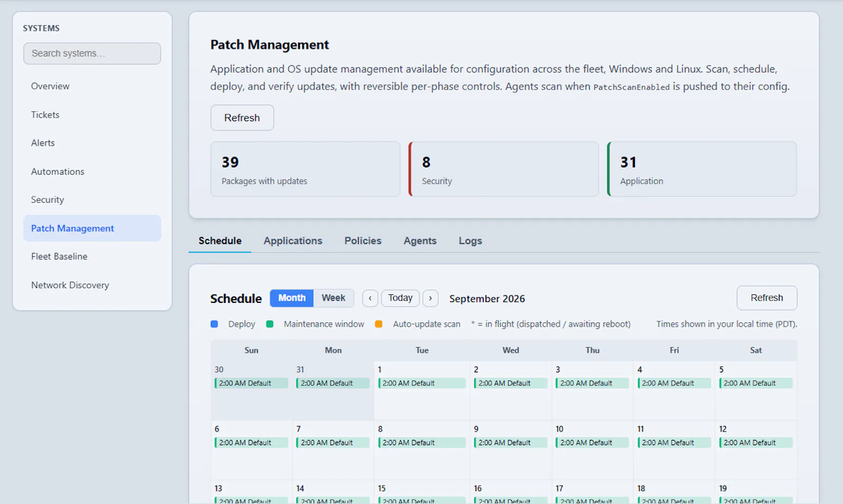Select Patch Management in the sidebar
This screenshot has width=843, height=504.
tap(92, 229)
